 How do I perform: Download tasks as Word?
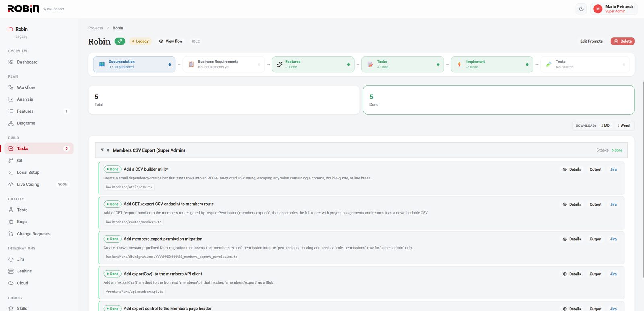pos(624,126)
